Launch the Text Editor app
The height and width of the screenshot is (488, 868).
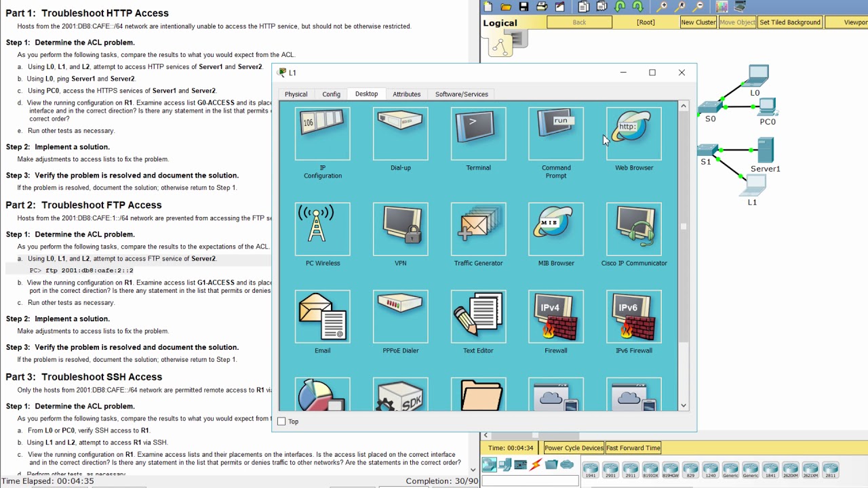coord(478,317)
